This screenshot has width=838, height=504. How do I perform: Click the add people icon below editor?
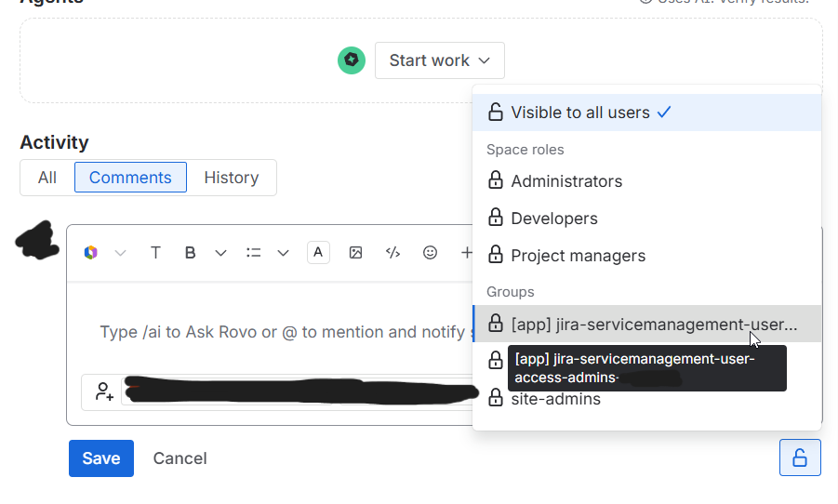tap(104, 391)
